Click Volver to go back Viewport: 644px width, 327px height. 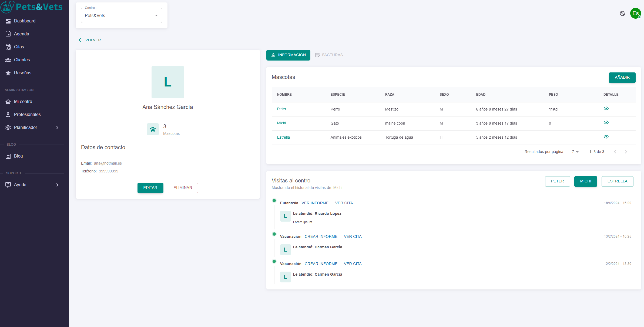coord(90,40)
